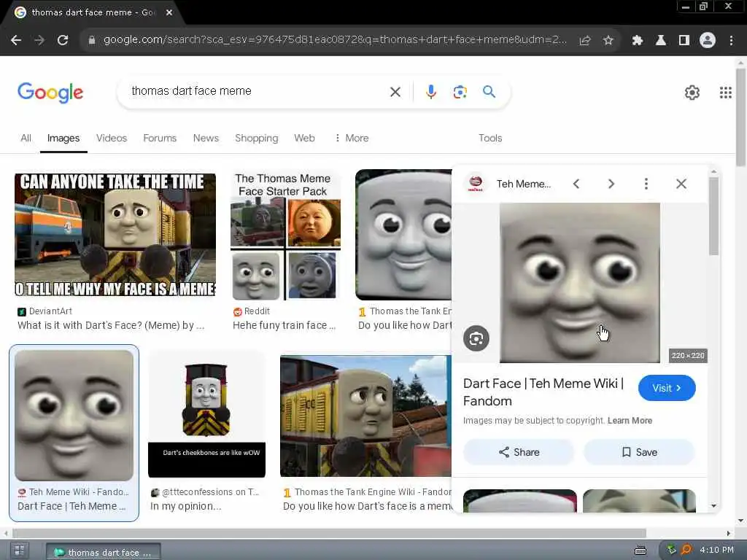
Task: Click the site lock icon in address bar
Action: click(92, 41)
